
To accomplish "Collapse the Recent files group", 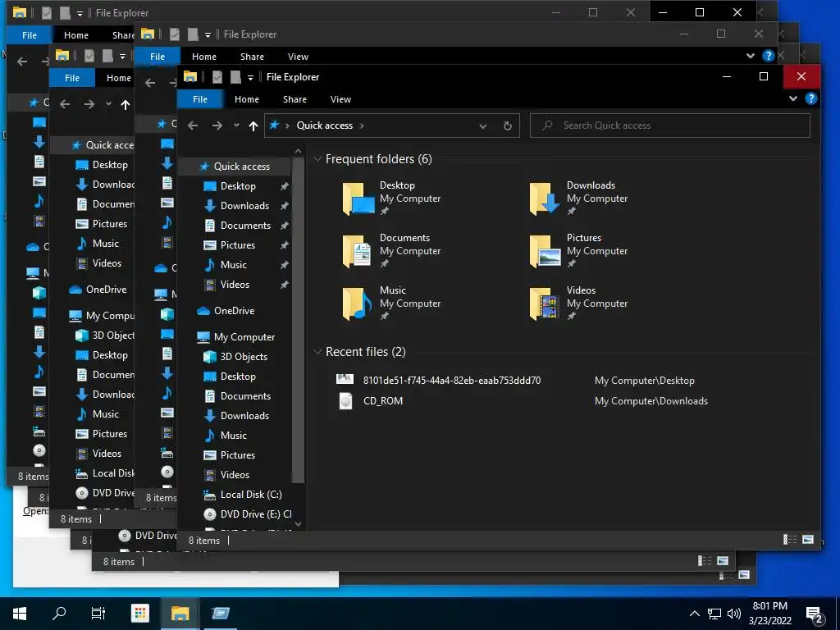I will click(317, 352).
